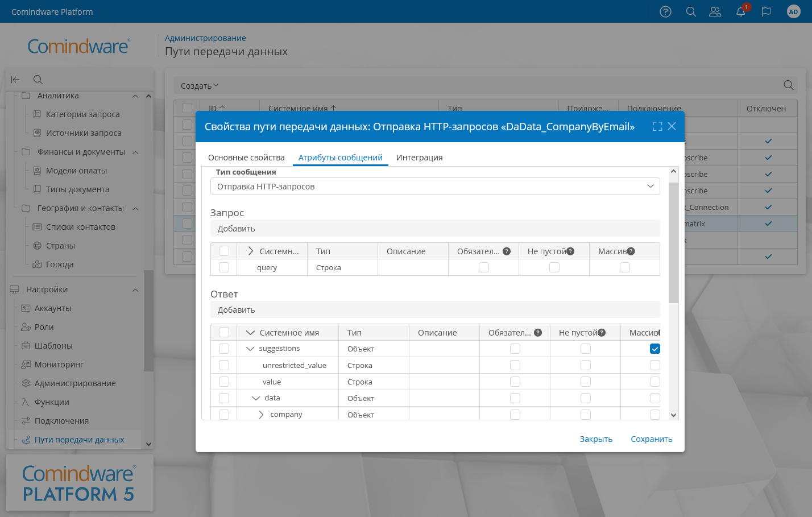812x517 pixels.
Task: Click Добавить in Запрос section
Action: tap(237, 229)
